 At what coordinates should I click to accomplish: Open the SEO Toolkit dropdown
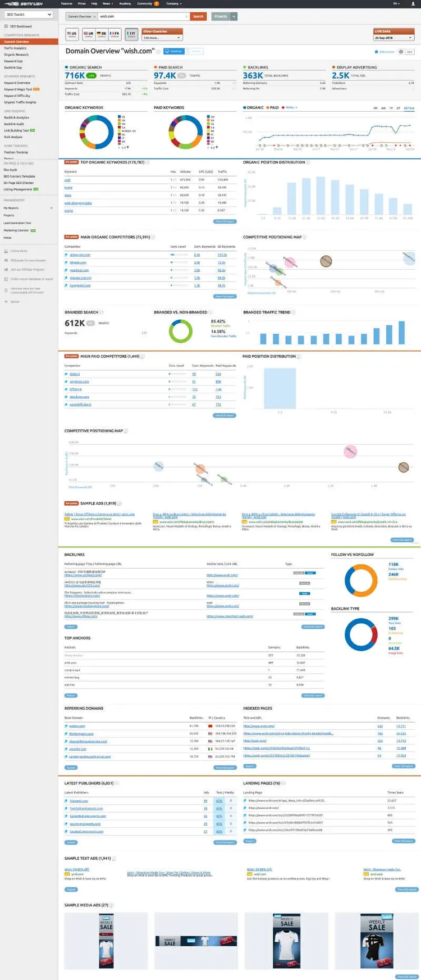[29, 15]
